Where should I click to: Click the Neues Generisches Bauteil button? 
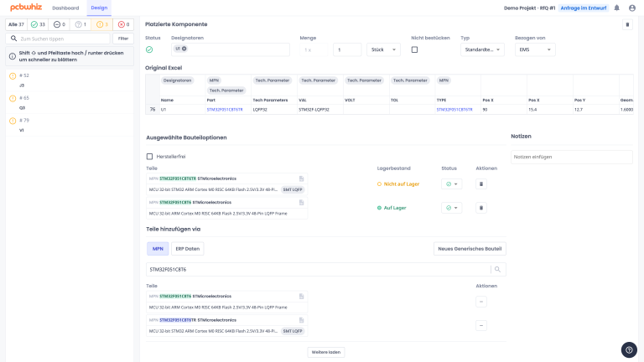(470, 249)
